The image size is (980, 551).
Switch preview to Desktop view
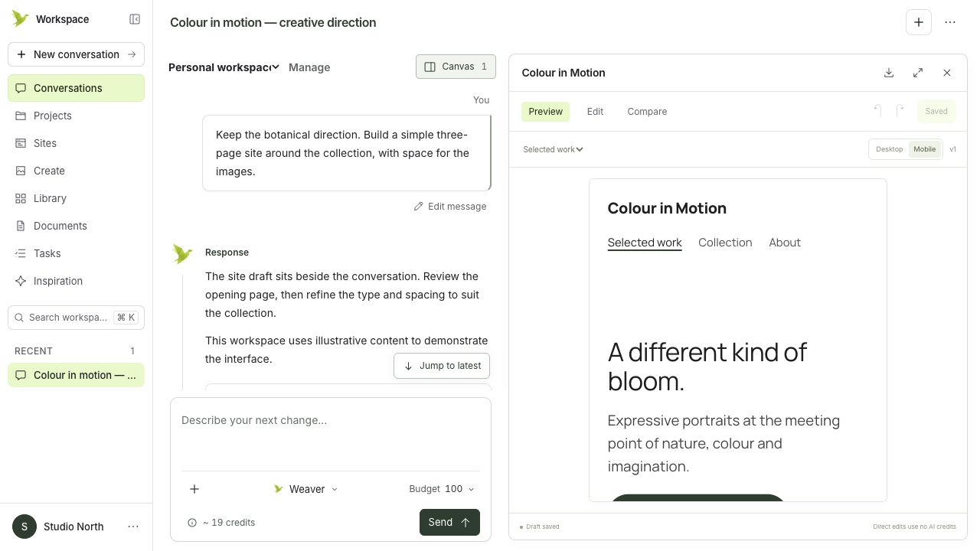pyautogui.click(x=890, y=149)
